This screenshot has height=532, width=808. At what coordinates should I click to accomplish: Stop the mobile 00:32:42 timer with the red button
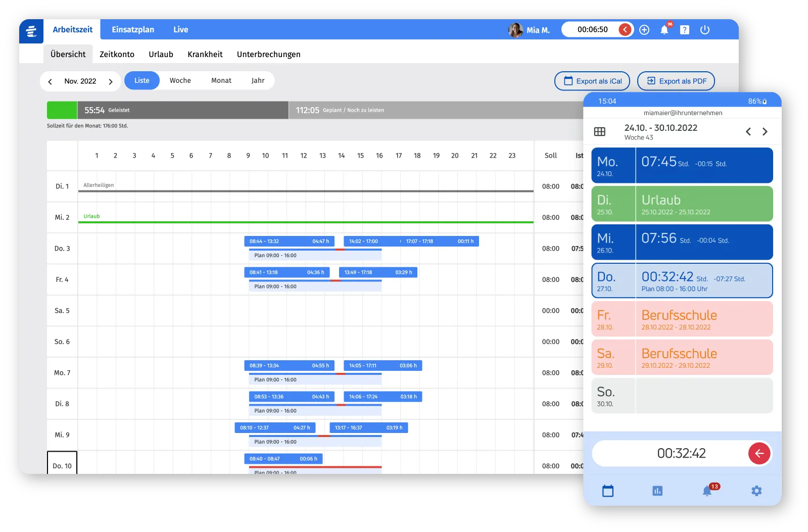759,453
